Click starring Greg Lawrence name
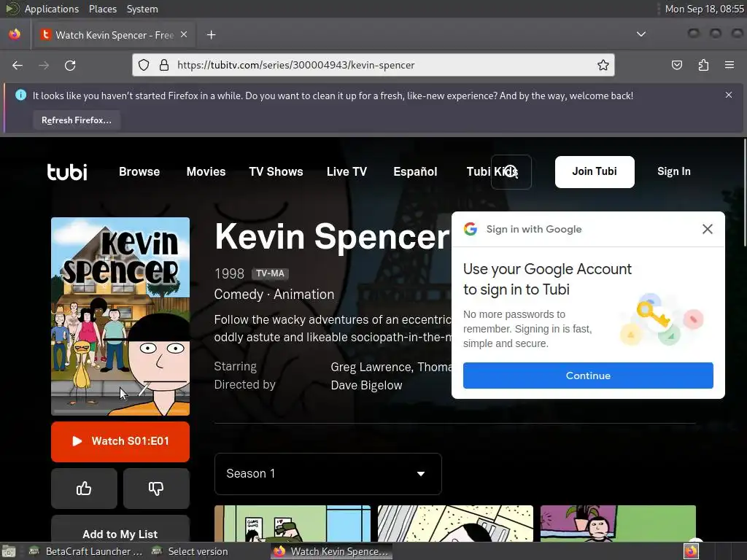The width and height of the screenshot is (747, 560). [371, 367]
